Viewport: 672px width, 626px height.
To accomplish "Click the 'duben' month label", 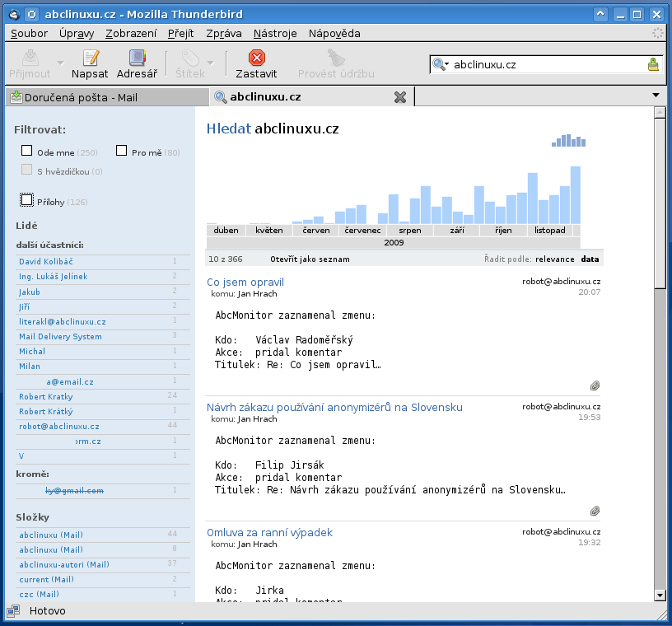I will [x=226, y=231].
